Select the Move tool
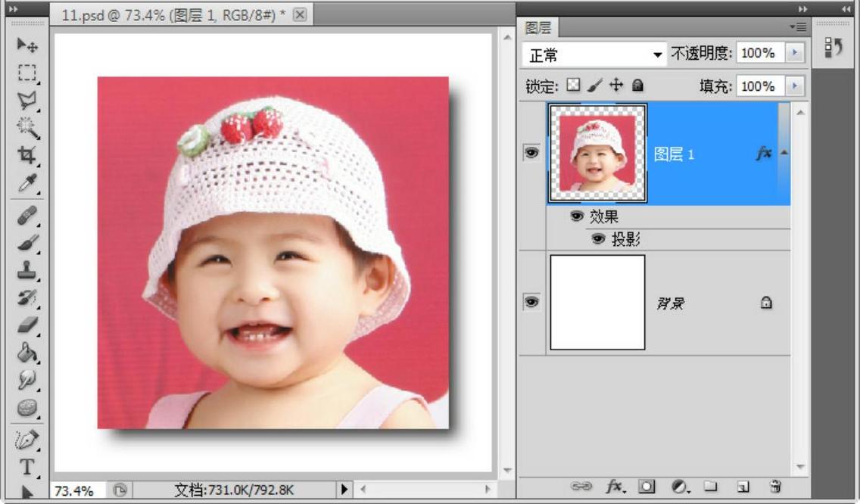 [x=27, y=45]
